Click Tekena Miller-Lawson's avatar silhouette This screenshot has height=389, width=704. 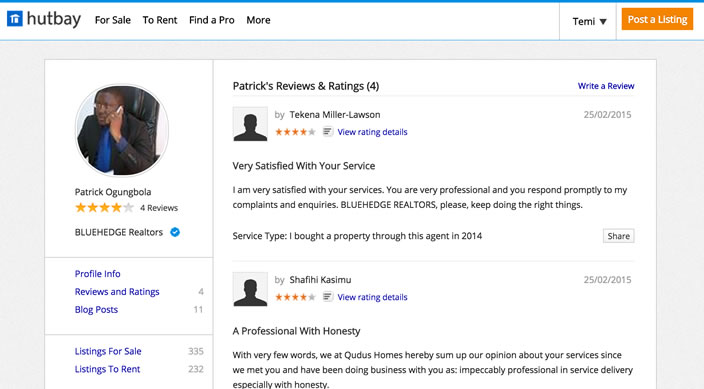pyautogui.click(x=250, y=124)
